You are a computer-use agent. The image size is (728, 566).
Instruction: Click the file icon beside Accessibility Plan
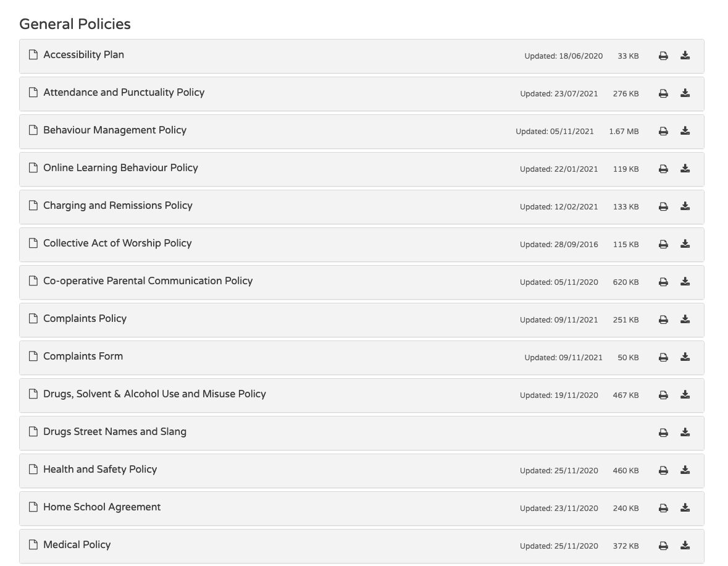[x=33, y=55]
